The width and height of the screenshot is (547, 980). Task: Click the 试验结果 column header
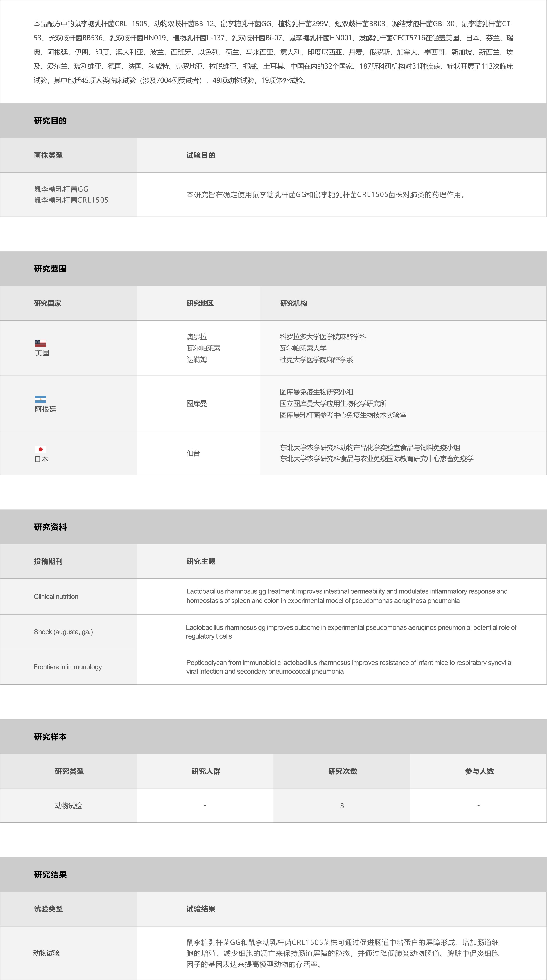click(201, 909)
